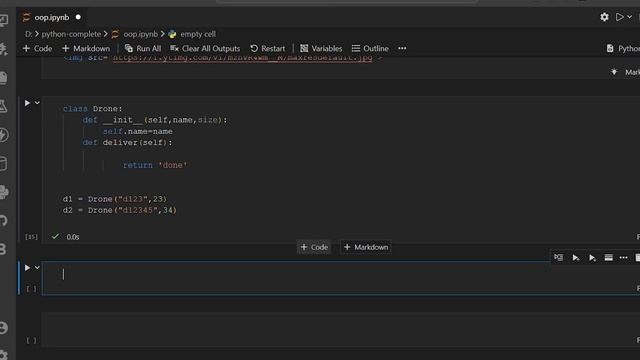Click the last empty cell below
640x360 pixels.
click(341, 329)
